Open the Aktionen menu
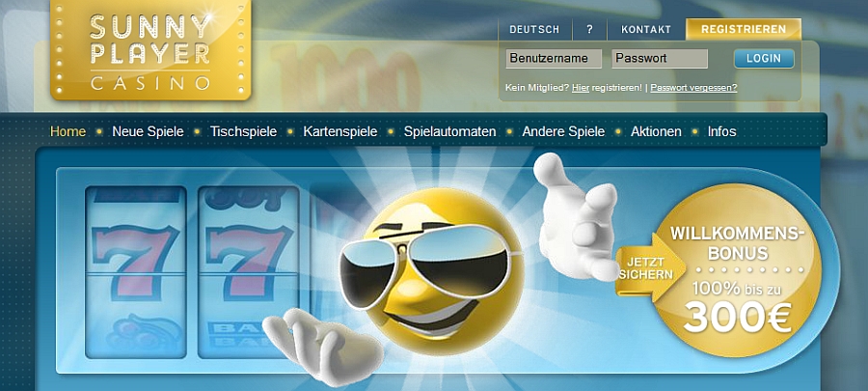This screenshot has height=391, width=868. (x=656, y=132)
